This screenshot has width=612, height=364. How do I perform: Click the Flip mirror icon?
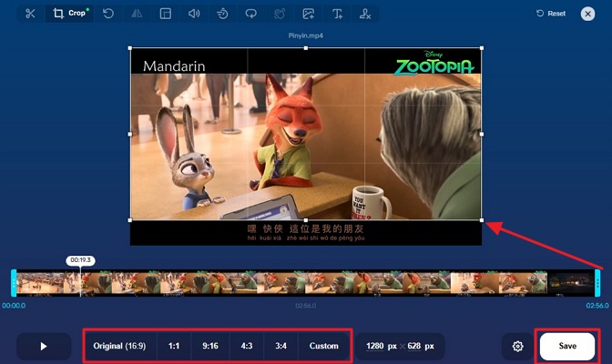coord(137,14)
